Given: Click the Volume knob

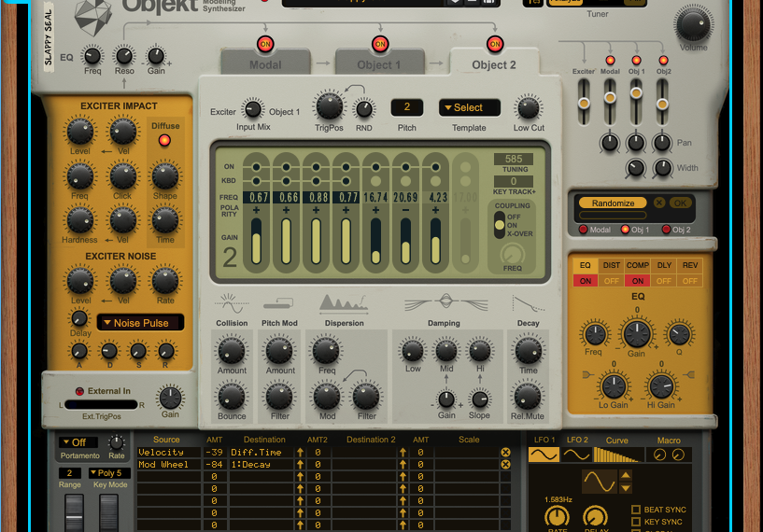Looking at the screenshot, I should (693, 24).
